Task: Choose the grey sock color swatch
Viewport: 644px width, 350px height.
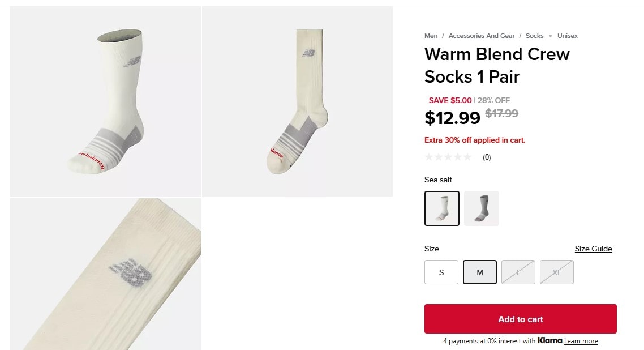Action: tap(482, 208)
